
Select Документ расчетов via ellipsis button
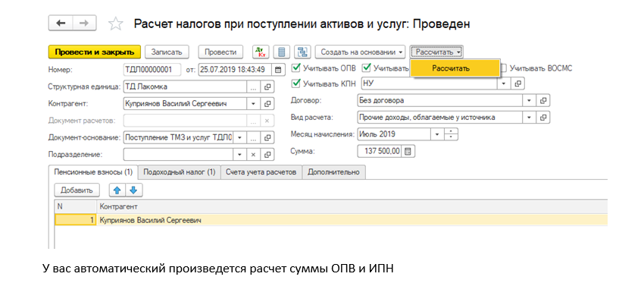(x=253, y=121)
